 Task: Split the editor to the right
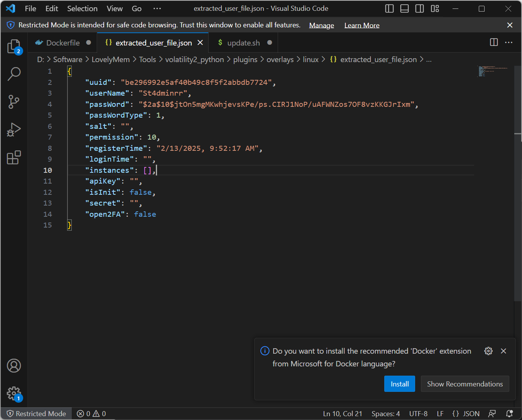[494, 42]
